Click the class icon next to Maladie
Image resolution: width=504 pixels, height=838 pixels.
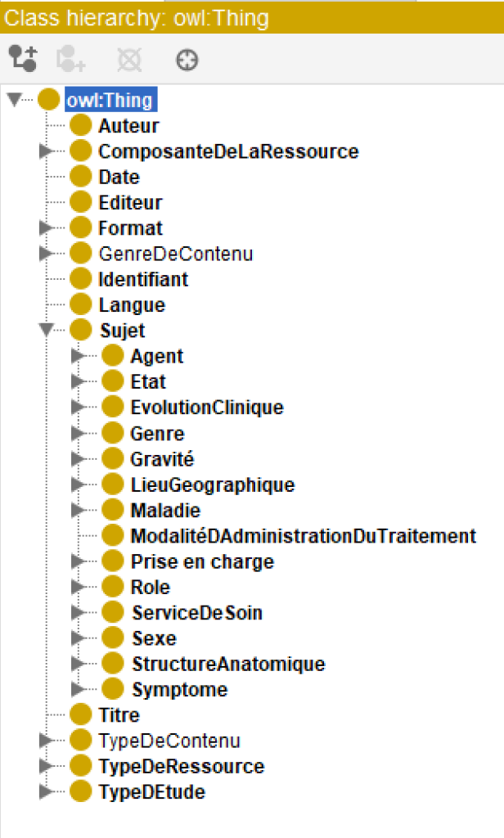click(112, 510)
